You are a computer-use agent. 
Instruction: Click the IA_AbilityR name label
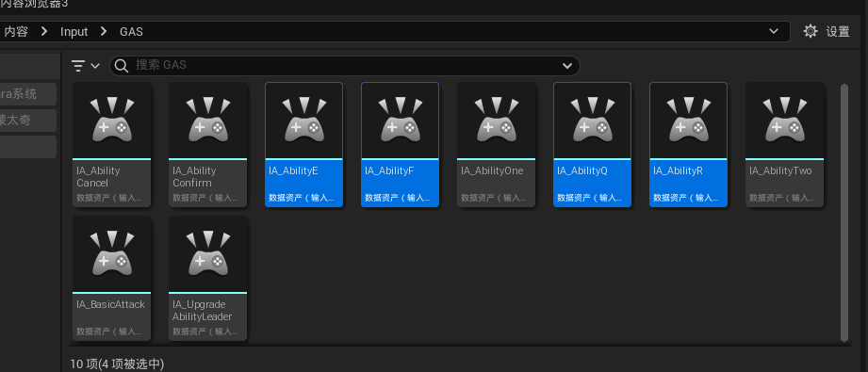click(679, 170)
